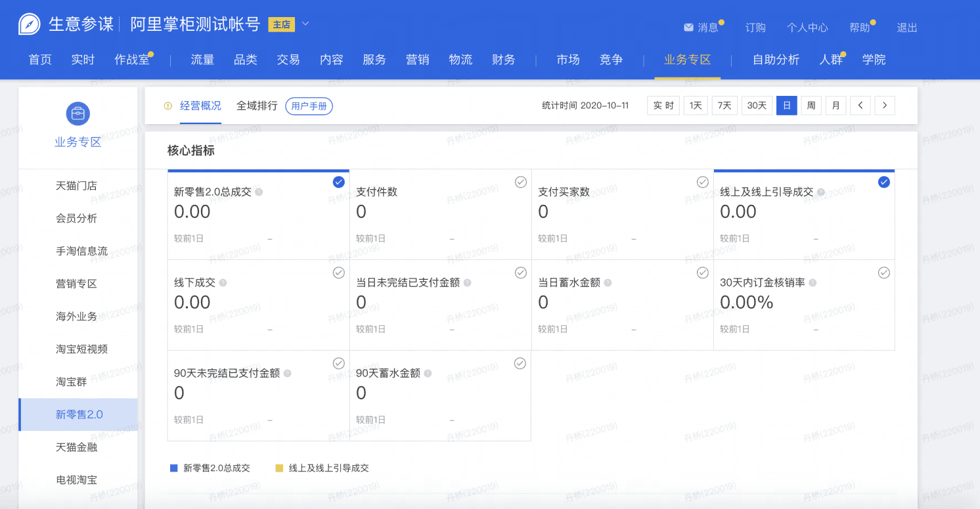
Task: Uncheck the 线上及线上引导成交 metric card
Action: point(884,182)
